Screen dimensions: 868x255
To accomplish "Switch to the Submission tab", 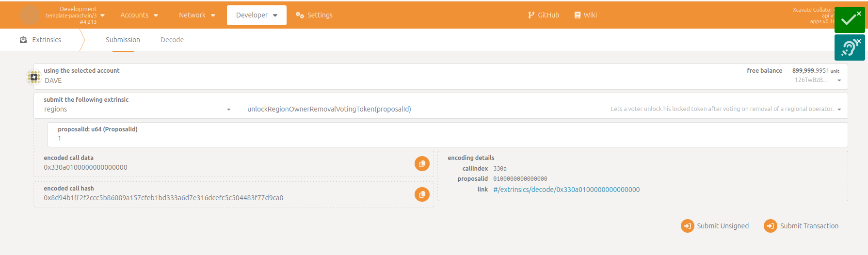I will coord(123,40).
